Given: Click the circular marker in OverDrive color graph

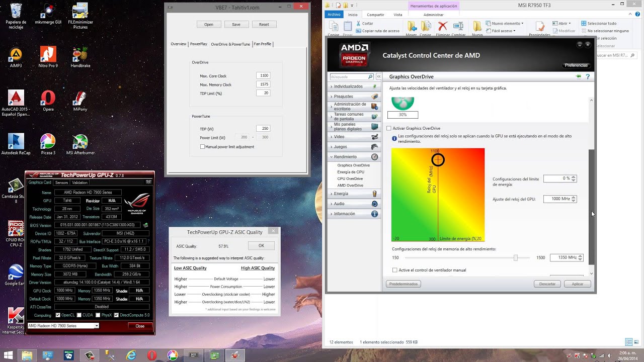Looking at the screenshot, I should click(x=438, y=160).
